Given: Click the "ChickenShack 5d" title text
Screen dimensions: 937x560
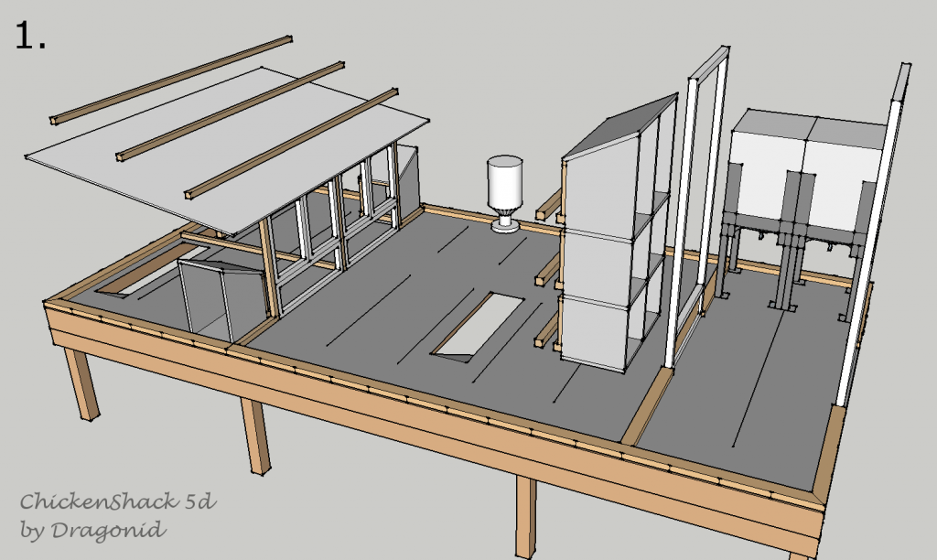Looking at the screenshot, I should [x=117, y=502].
